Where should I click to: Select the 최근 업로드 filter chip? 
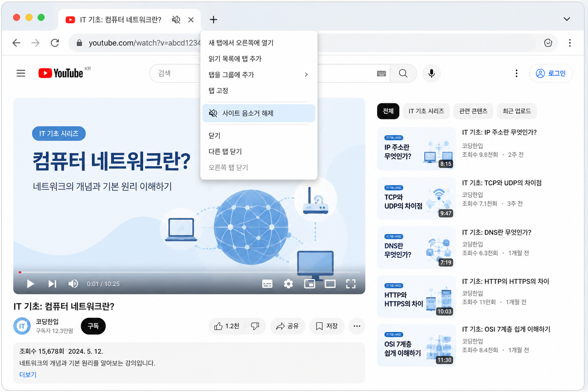(x=517, y=111)
